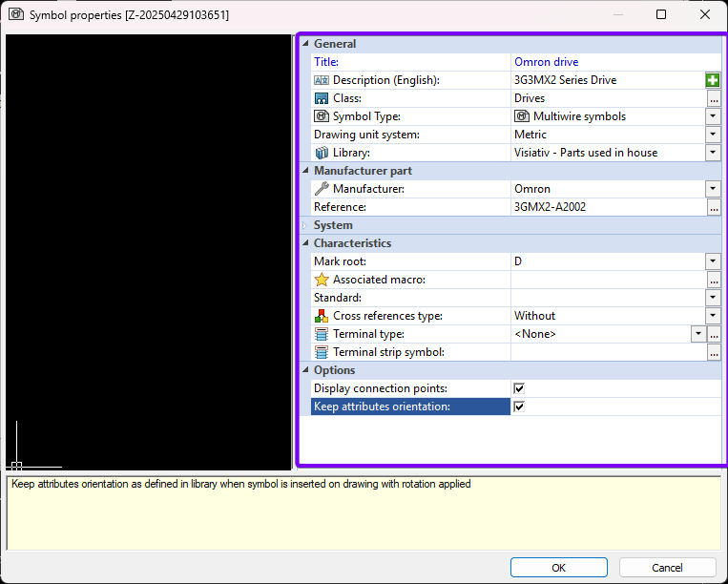Click Terminal type ellipsis button
This screenshot has height=584, width=728.
pos(713,334)
